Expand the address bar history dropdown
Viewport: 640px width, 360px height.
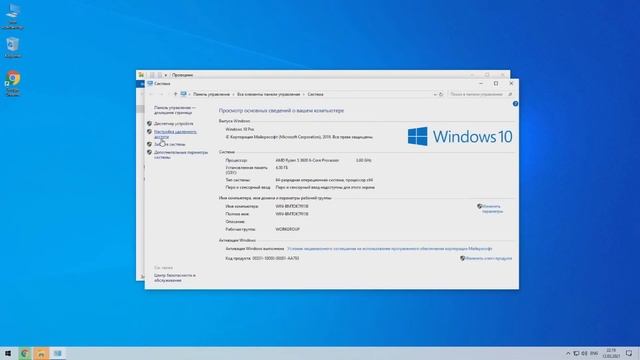coord(435,94)
